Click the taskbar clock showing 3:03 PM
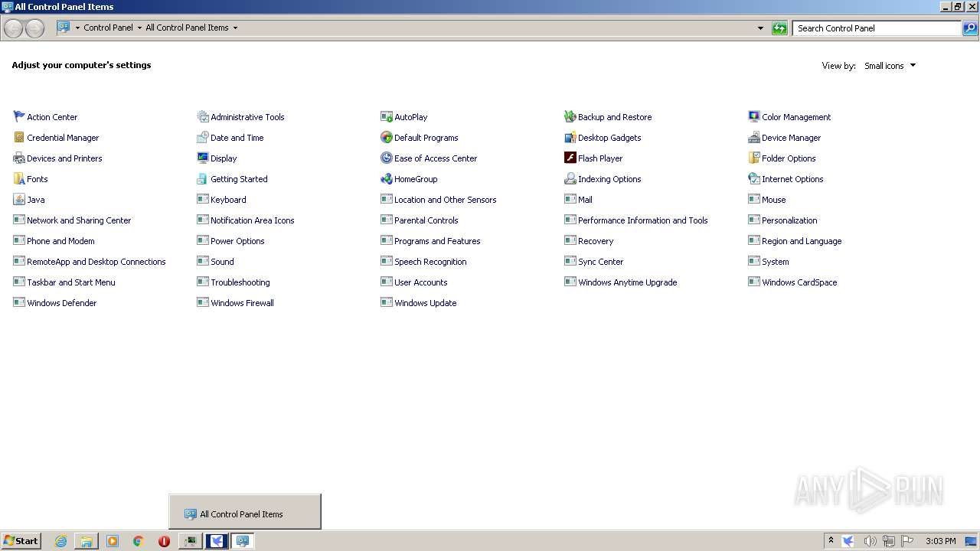The height and width of the screenshot is (551, 980). [x=940, y=541]
